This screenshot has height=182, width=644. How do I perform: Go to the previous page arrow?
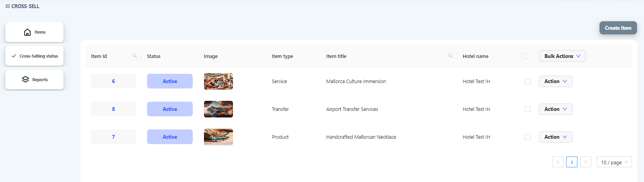(x=558, y=162)
